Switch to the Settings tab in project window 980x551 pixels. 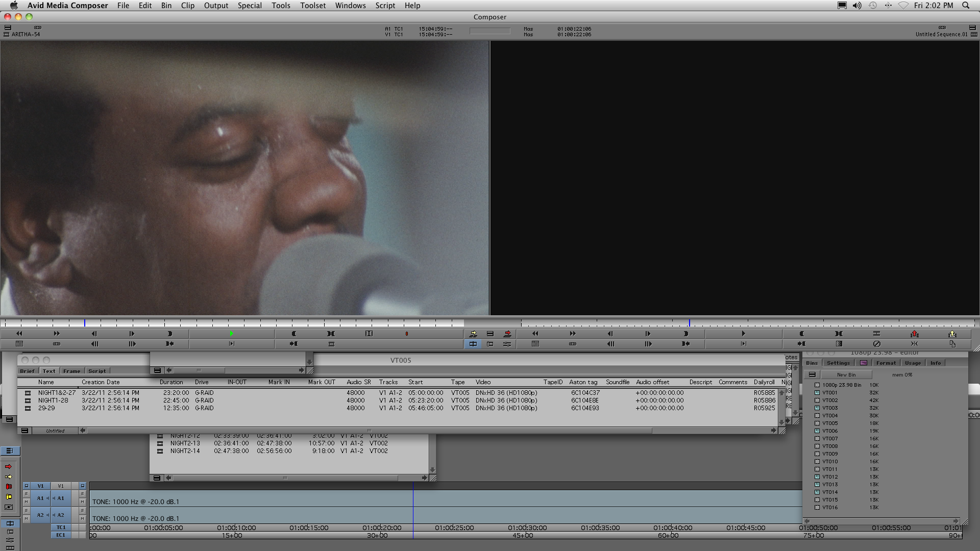tap(838, 363)
